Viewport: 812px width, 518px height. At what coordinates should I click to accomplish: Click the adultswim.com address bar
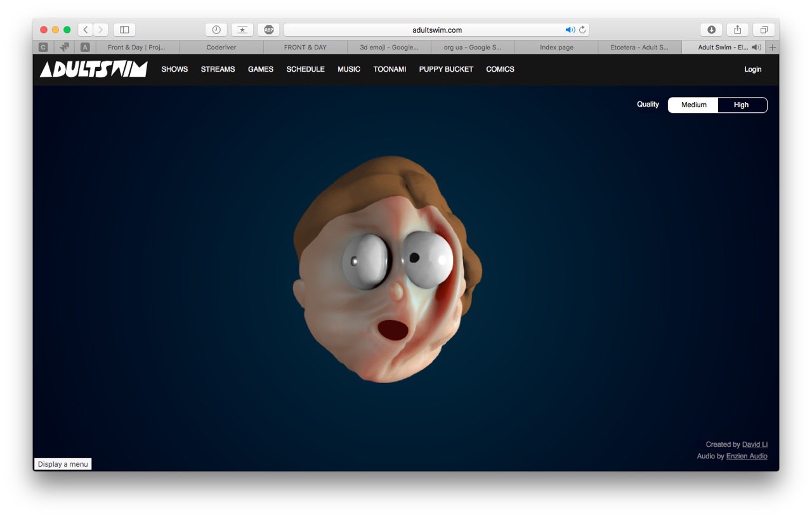436,30
